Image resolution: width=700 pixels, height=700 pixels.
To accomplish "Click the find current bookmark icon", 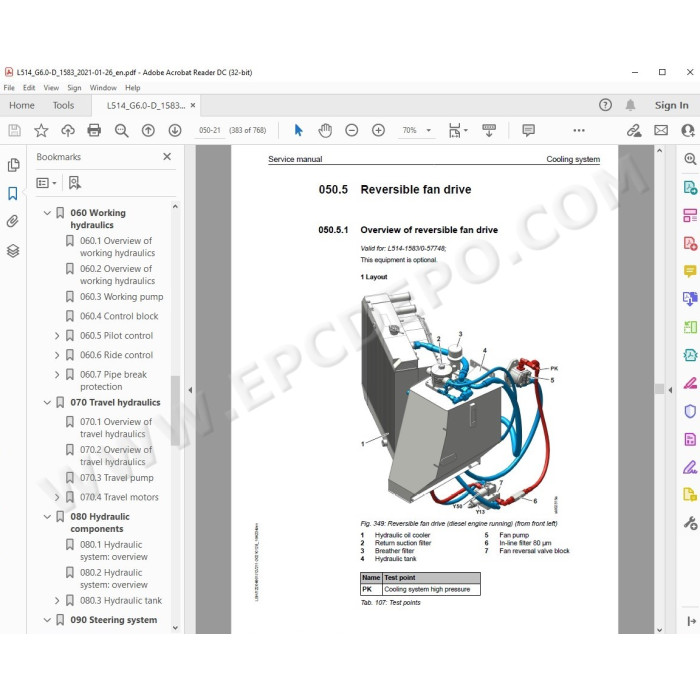I will (75, 183).
